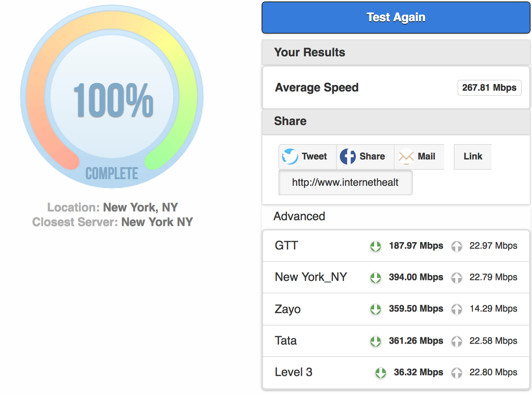Click the 267.81 Mbps average speed badge

click(489, 88)
